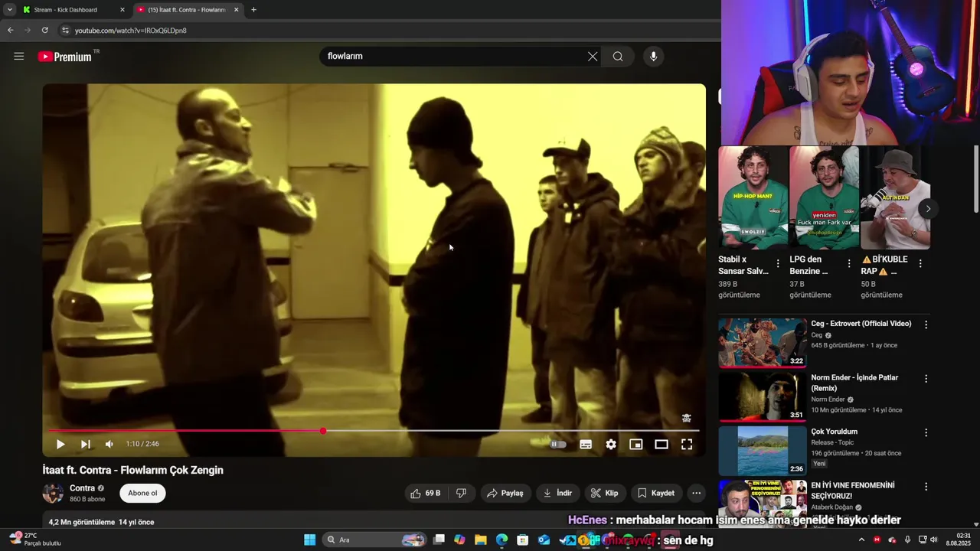Open the weather widget showing 27°C

(35, 540)
